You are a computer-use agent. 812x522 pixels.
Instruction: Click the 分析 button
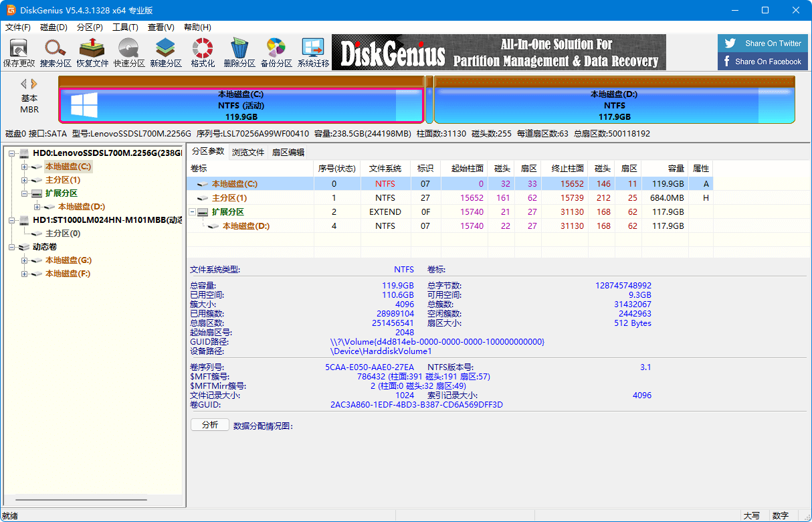coord(210,425)
